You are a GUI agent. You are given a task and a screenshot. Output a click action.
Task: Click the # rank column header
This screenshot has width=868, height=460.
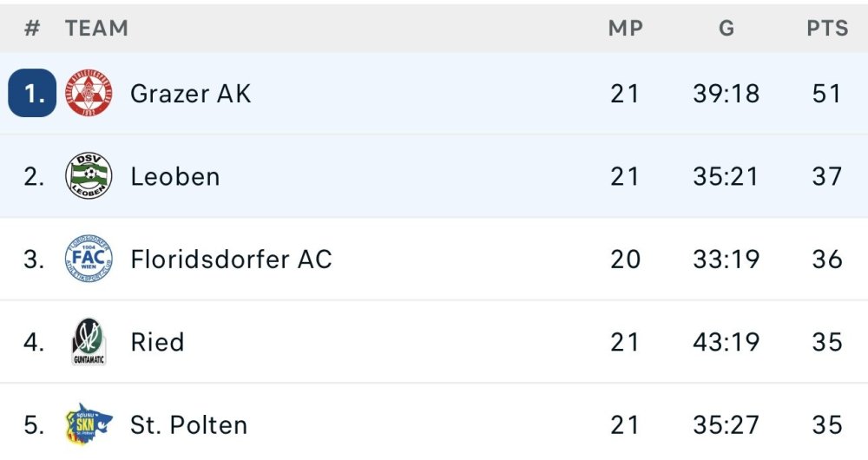coord(32,29)
